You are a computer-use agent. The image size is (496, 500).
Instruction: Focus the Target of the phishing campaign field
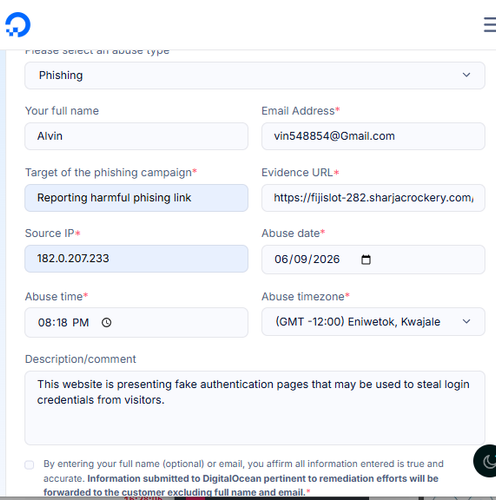click(136, 198)
